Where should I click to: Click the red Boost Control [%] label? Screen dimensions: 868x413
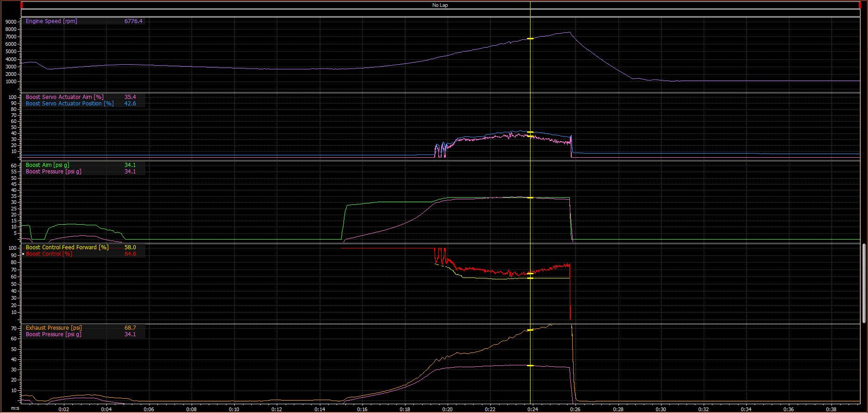(49, 254)
